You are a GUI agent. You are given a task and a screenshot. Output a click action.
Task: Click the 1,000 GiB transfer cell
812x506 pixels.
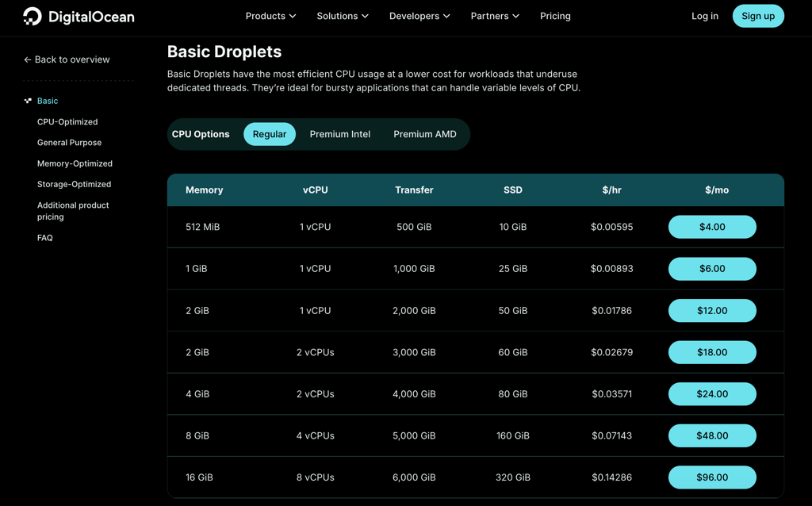(x=414, y=269)
